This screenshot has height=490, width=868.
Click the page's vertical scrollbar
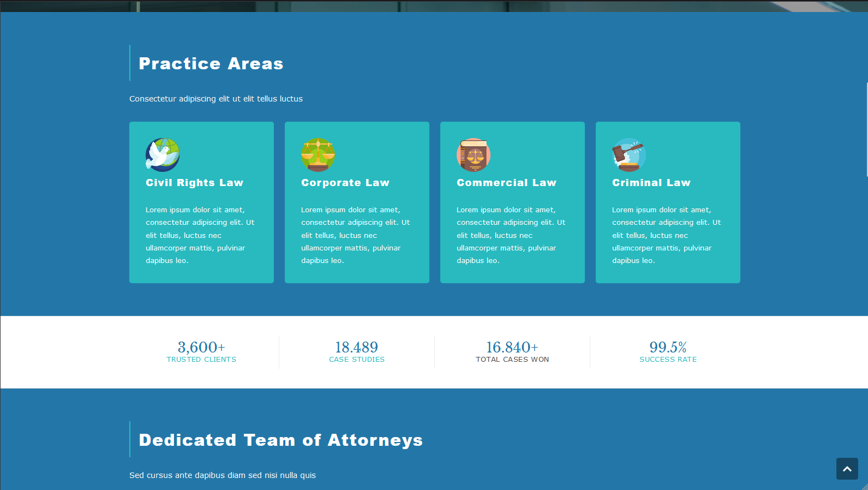(x=866, y=130)
